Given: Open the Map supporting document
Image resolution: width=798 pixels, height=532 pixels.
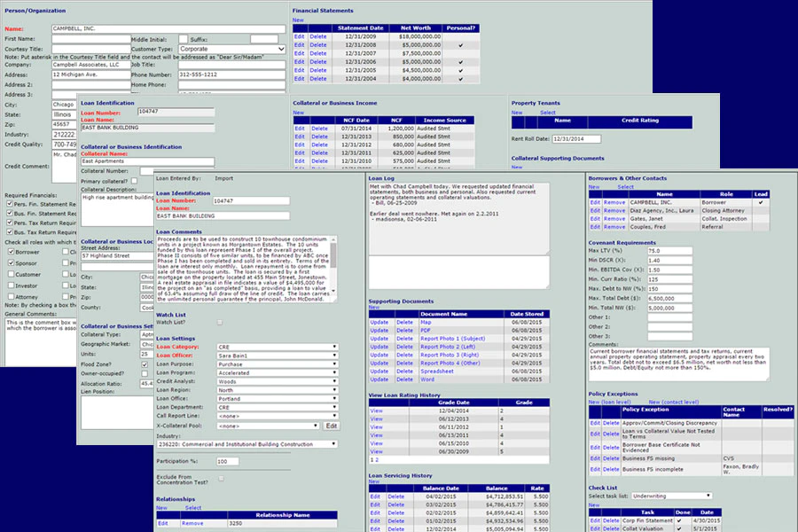Looking at the screenshot, I should pyautogui.click(x=426, y=322).
